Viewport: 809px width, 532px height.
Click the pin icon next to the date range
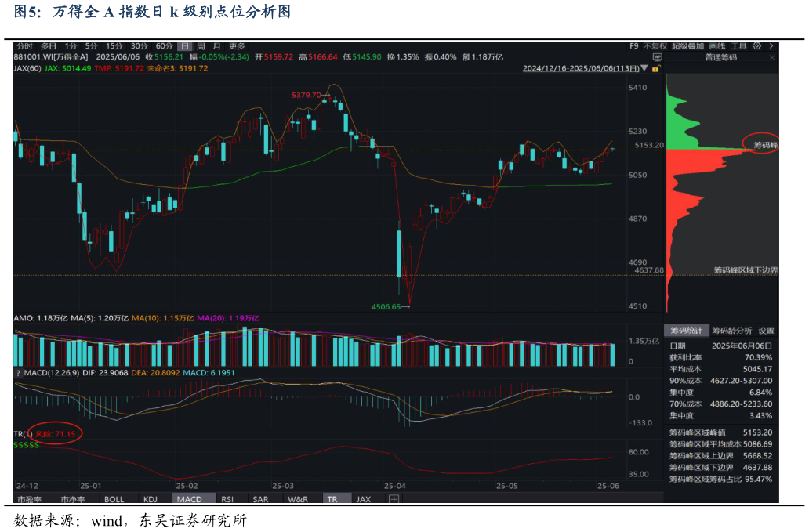point(656,68)
